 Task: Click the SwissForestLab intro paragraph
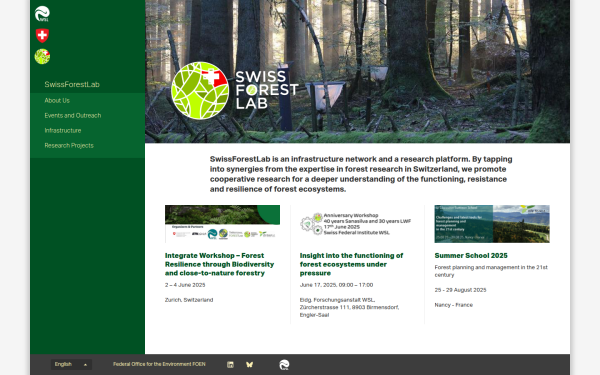pos(361,174)
